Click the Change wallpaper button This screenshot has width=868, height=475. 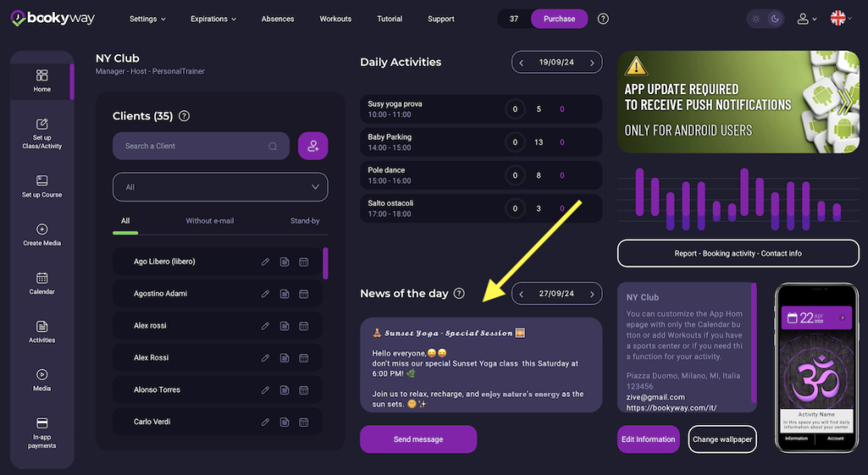[721, 439]
